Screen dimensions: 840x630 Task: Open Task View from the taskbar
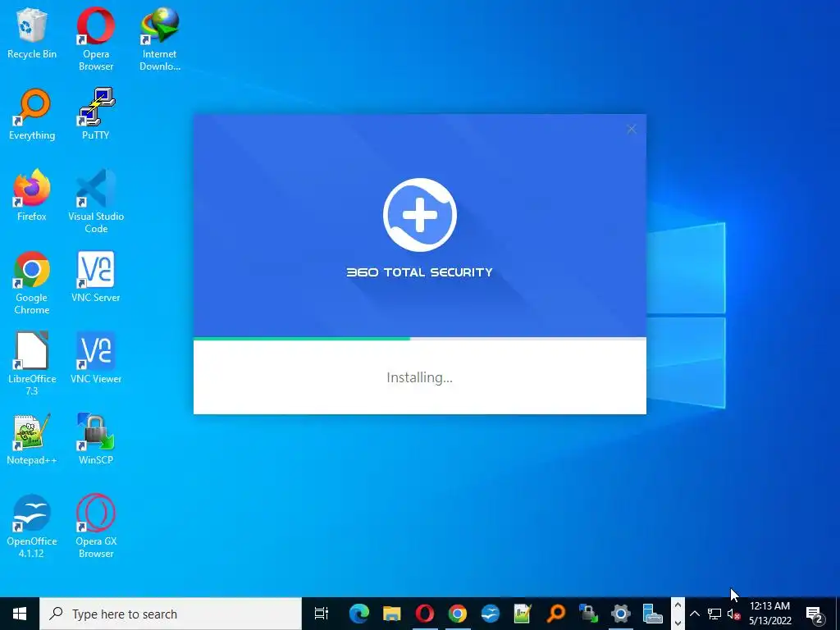322,614
